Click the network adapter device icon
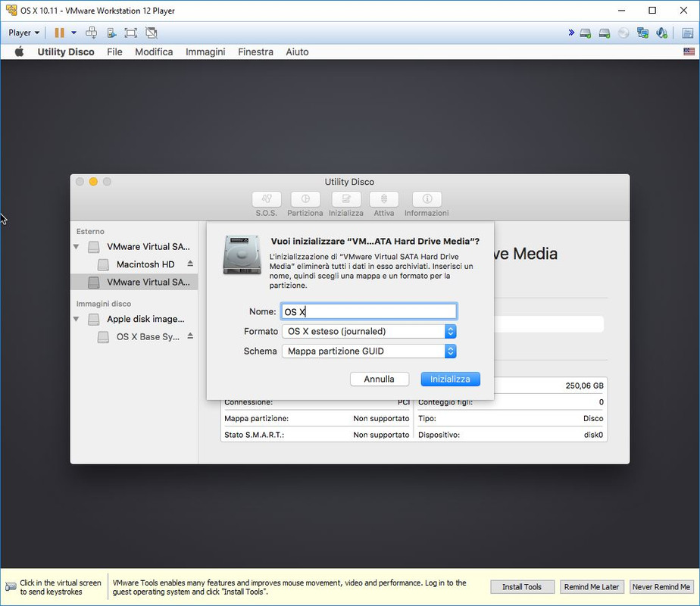700x606 pixels. point(643,33)
